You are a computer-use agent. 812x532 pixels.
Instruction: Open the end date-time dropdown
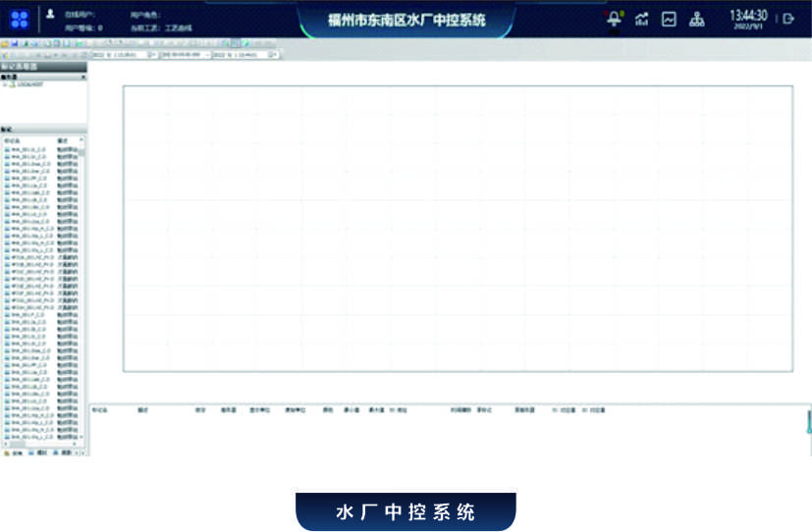274,55
